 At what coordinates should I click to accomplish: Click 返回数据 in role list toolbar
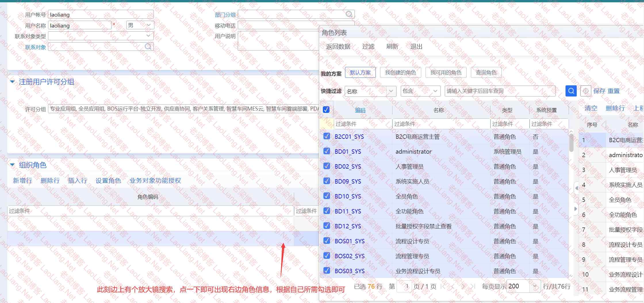pyautogui.click(x=338, y=47)
